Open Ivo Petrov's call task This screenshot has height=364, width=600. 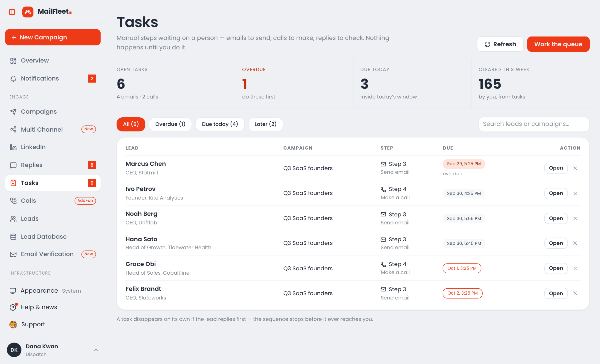556,194
